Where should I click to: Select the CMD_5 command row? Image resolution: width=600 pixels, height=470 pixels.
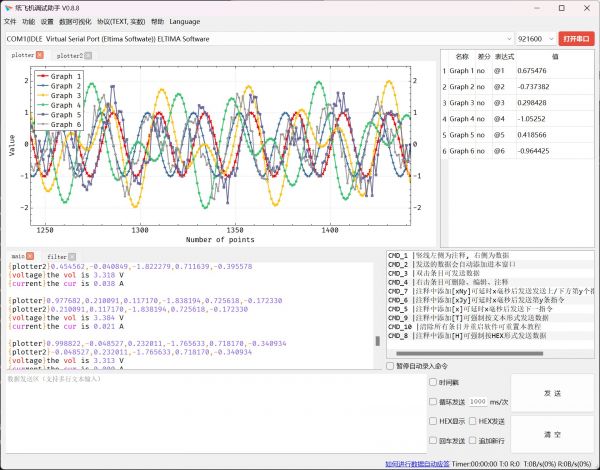490,309
